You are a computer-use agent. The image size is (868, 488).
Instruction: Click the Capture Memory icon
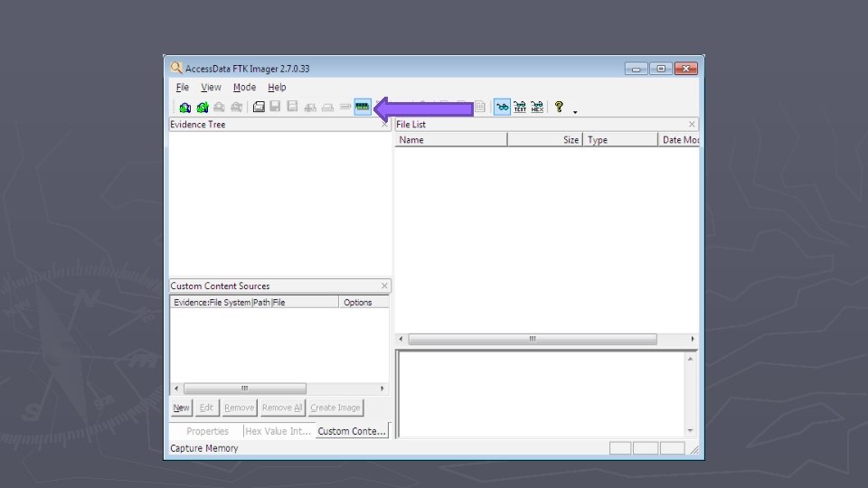coord(362,107)
